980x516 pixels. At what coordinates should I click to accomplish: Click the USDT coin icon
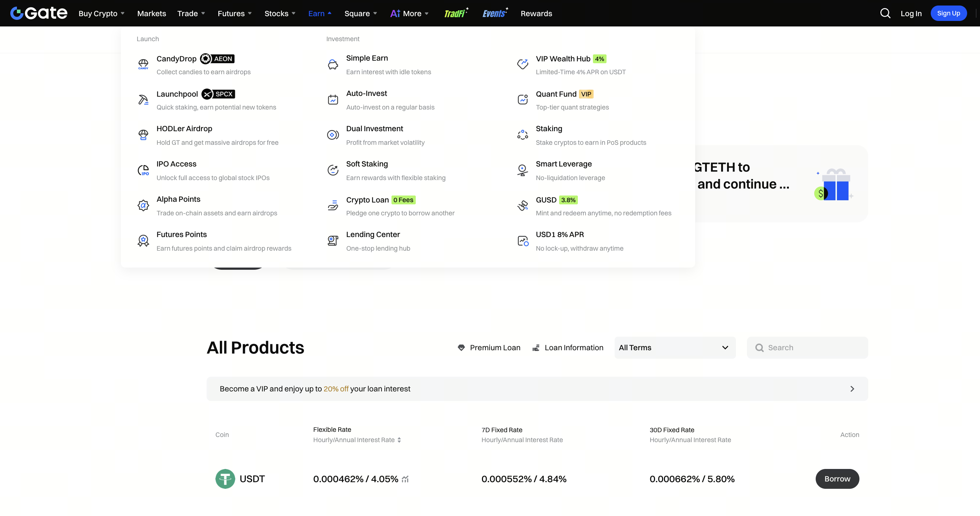(x=225, y=479)
